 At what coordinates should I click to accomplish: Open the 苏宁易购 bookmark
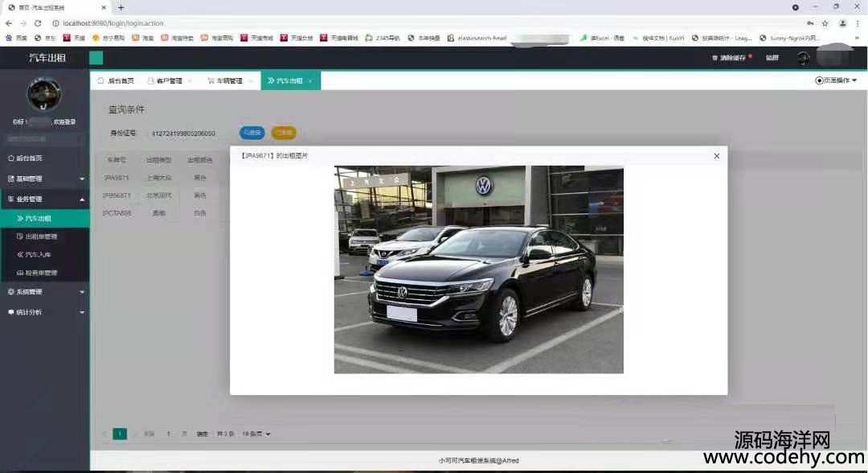108,39
